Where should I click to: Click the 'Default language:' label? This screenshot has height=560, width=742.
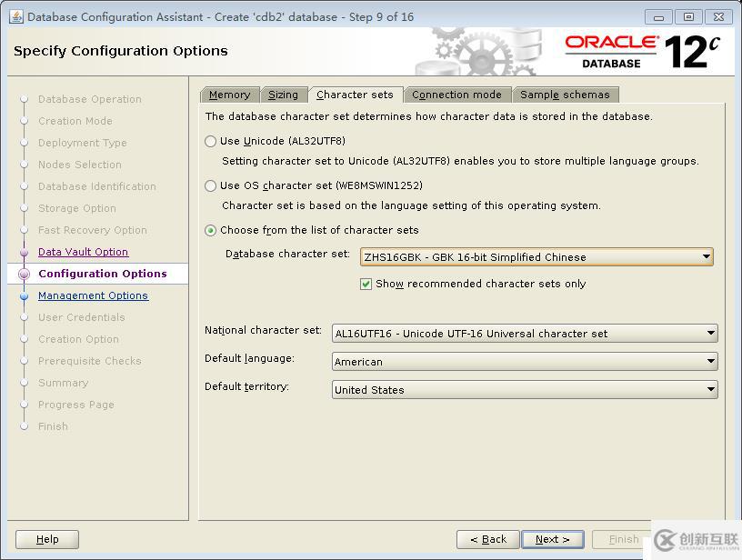249,358
